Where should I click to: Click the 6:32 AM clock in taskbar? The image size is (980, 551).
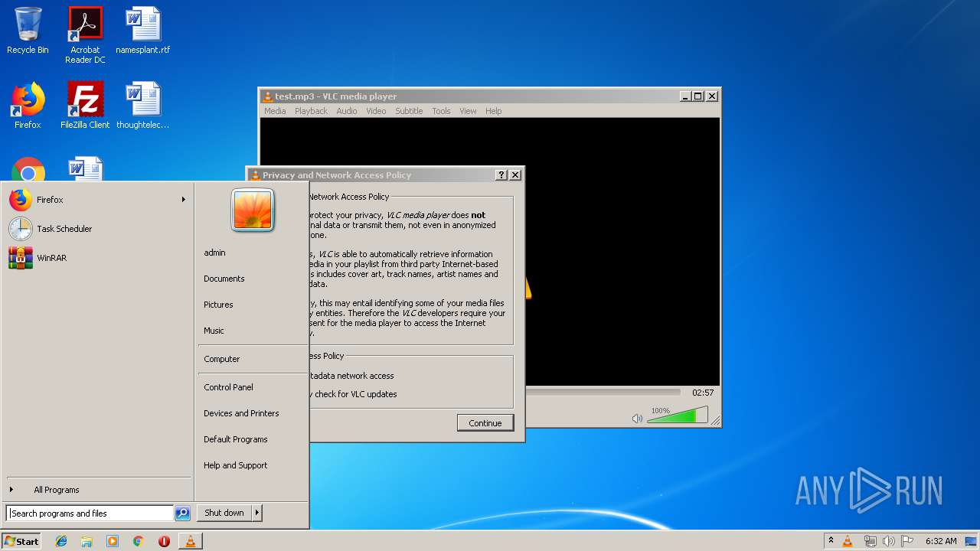[941, 541]
